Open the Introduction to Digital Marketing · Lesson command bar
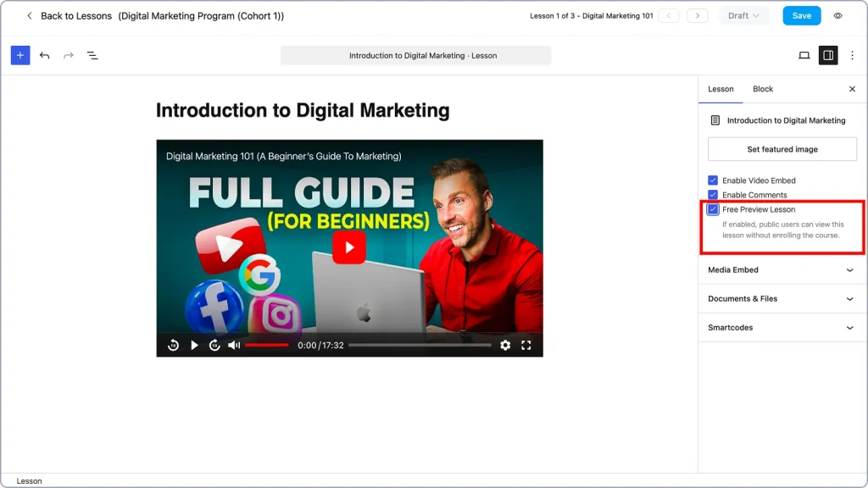Viewport: 868px width, 488px height. (x=415, y=55)
